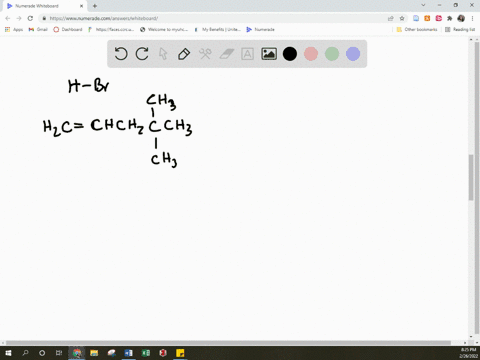Expand the tab search dropdown arrow
The width and height of the screenshot is (480, 360).
[423, 5]
